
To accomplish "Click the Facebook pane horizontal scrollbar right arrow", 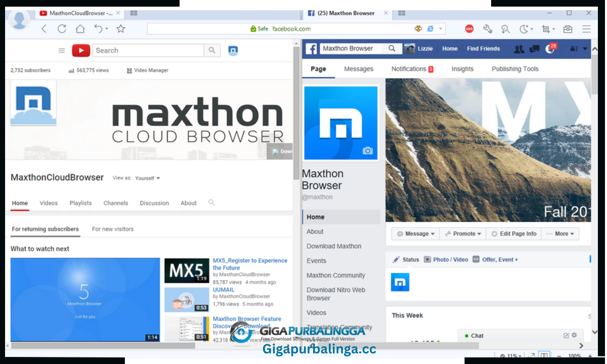I will coord(581,346).
